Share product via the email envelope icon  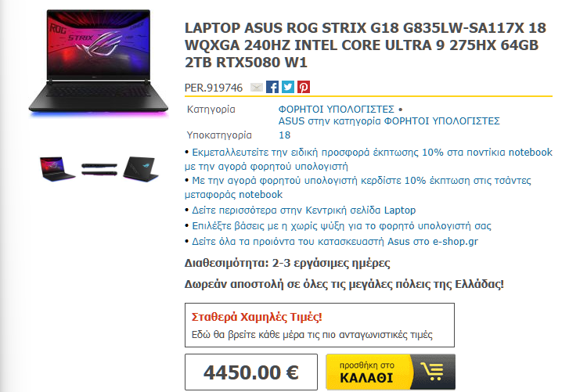tap(257, 87)
